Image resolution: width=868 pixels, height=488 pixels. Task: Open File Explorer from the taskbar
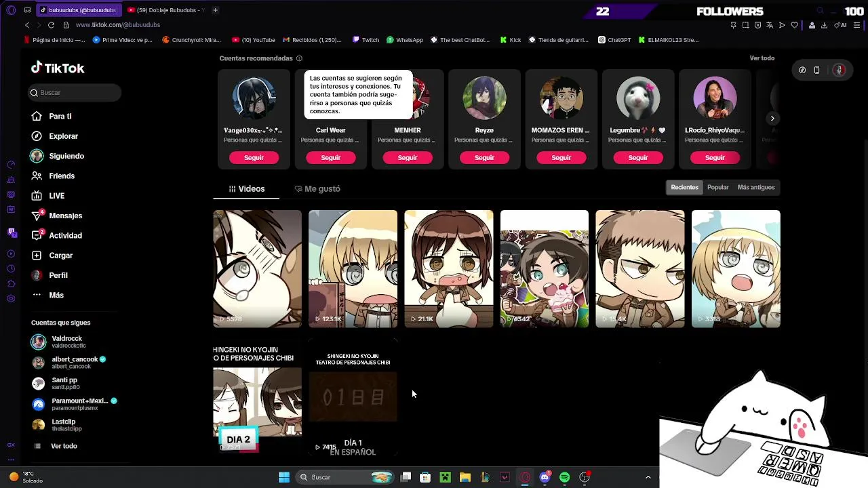click(465, 477)
